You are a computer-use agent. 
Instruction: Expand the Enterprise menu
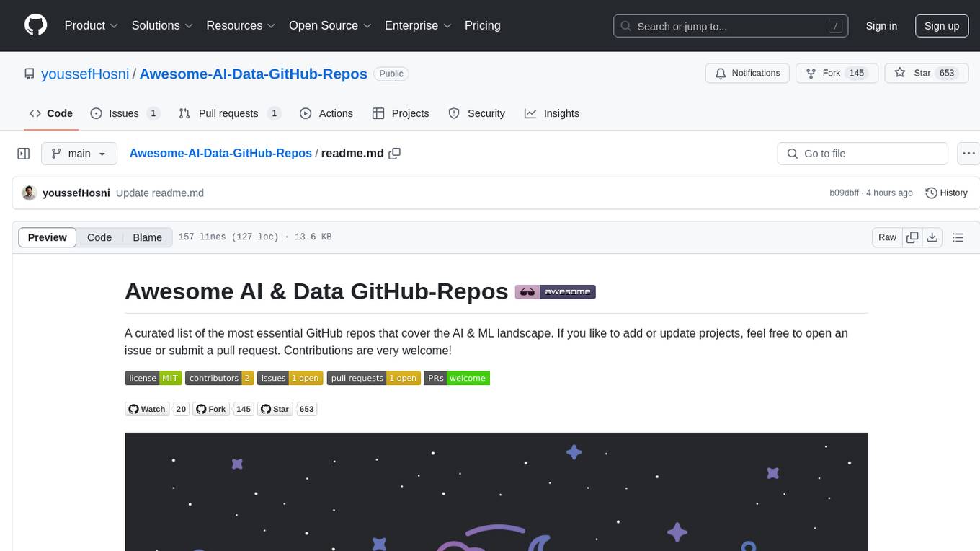[x=418, y=25]
